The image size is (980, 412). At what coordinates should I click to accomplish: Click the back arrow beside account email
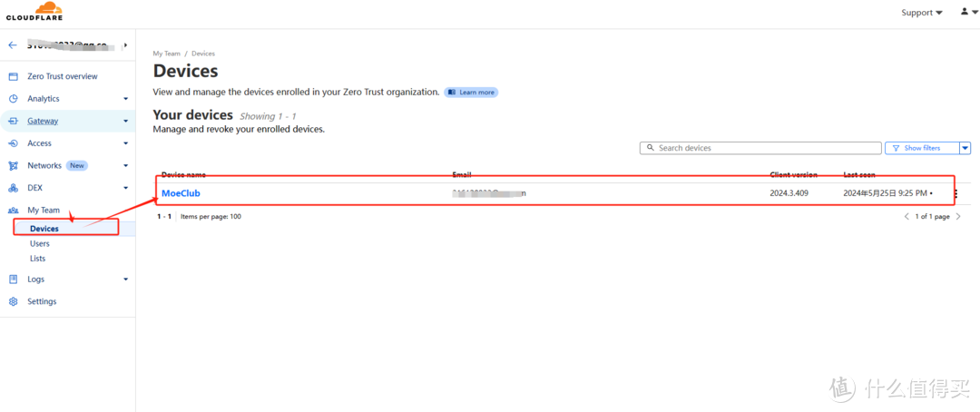coord(13,45)
